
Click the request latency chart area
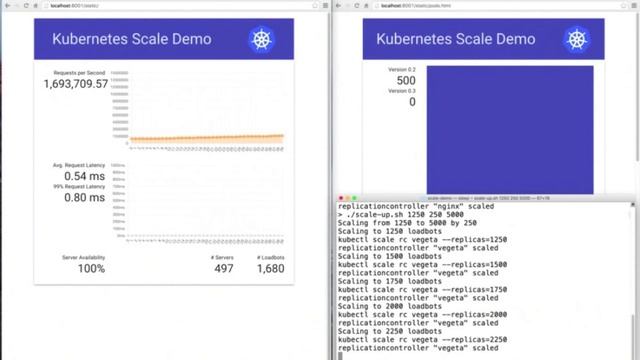[x=205, y=200]
